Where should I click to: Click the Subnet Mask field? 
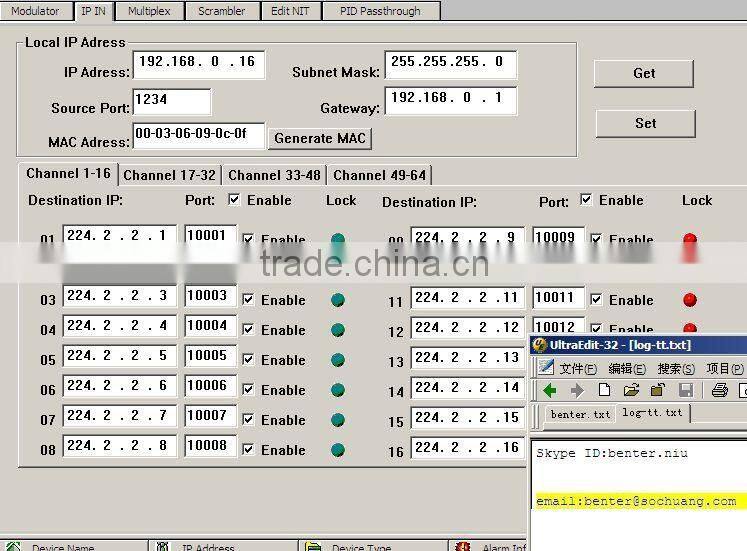pyautogui.click(x=451, y=64)
